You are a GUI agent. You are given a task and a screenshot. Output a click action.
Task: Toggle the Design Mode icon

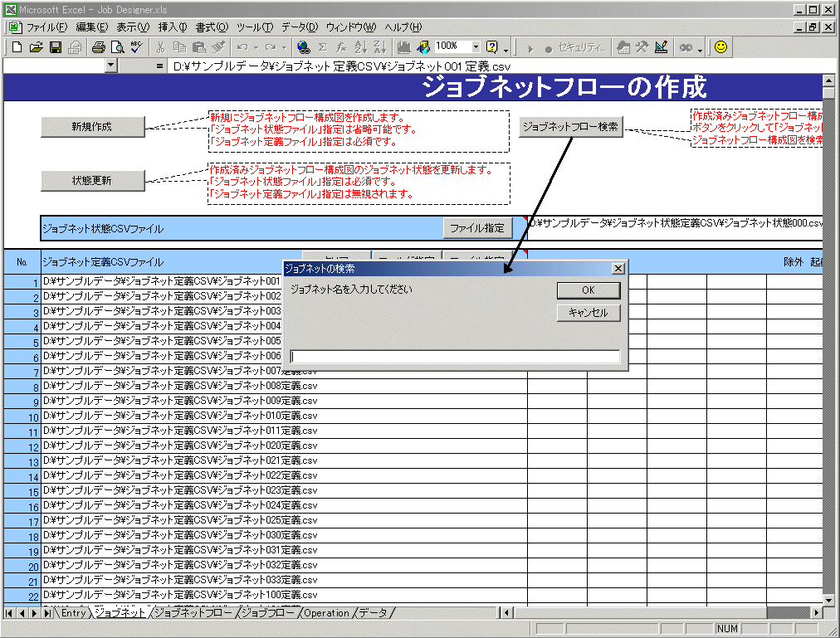[661, 47]
